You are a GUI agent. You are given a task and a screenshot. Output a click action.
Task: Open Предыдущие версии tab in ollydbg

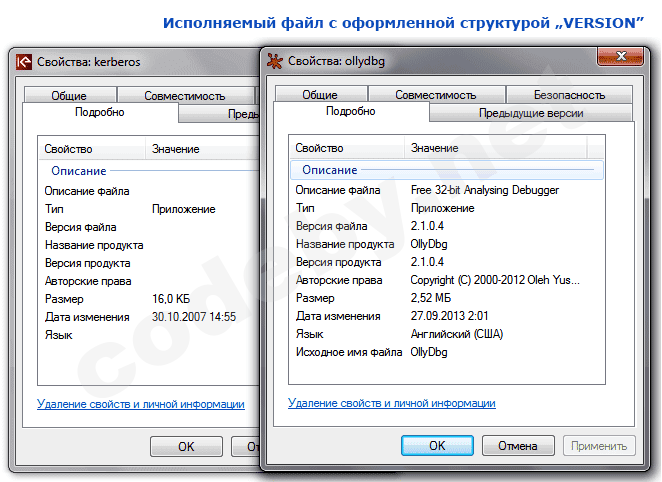531,113
